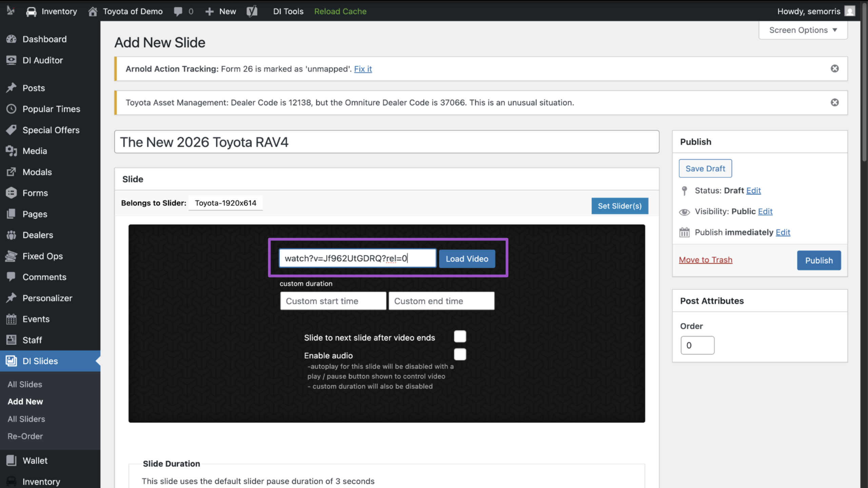
Task: Click the Save Draft button
Action: tap(705, 168)
